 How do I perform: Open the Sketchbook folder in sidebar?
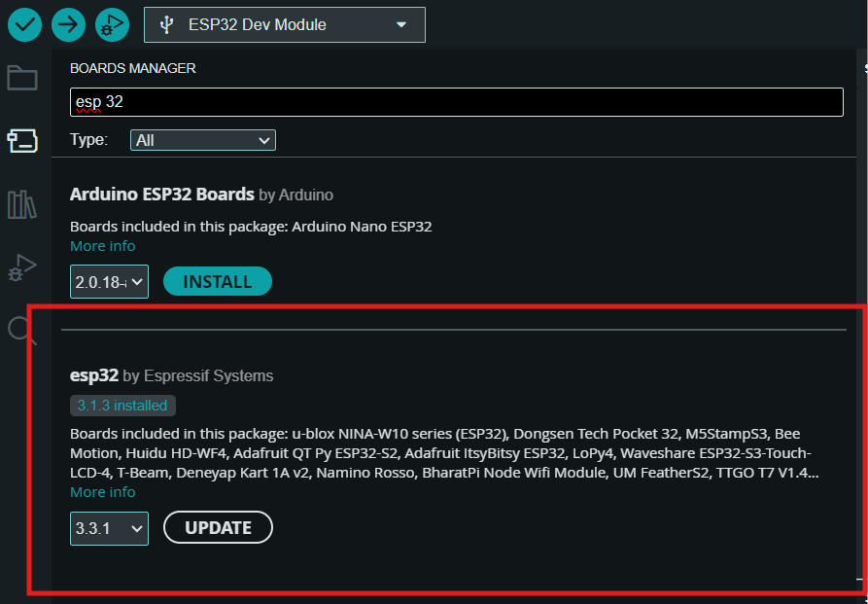point(22,78)
